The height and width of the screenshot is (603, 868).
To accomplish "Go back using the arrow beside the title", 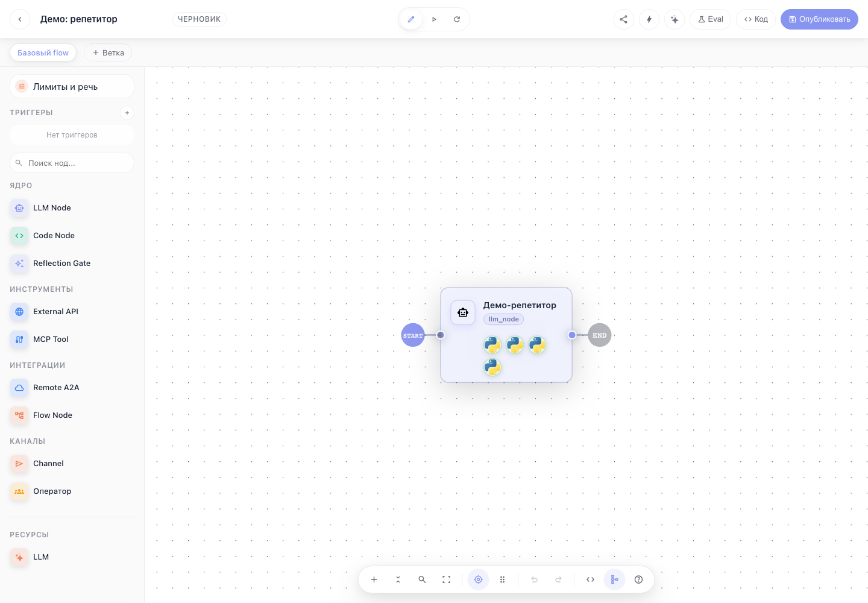I will 20,19.
